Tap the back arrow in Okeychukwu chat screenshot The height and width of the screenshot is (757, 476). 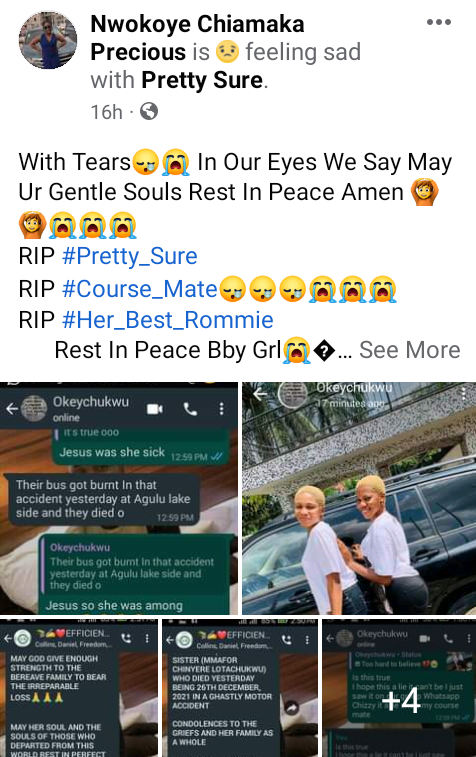pos(12,409)
